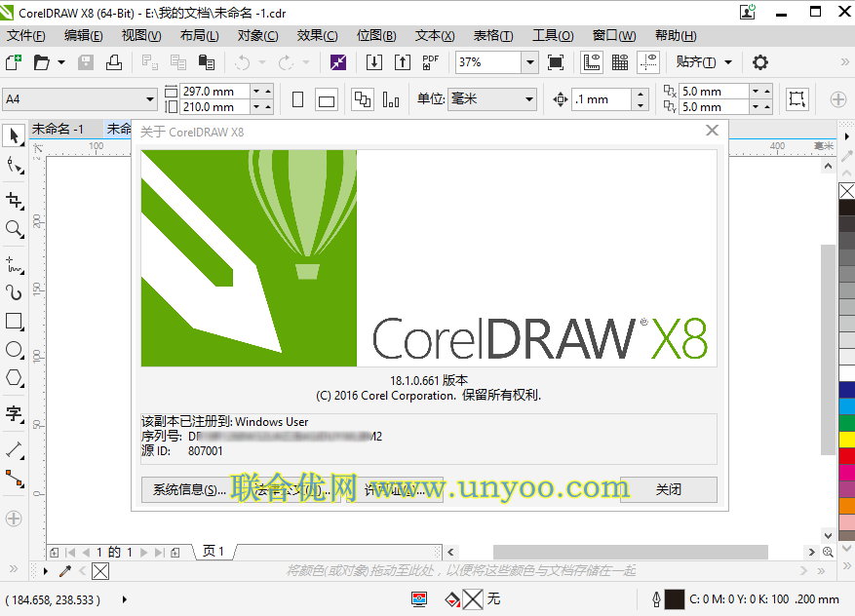Select the Freehand tool
855x616 pixels.
15,264
